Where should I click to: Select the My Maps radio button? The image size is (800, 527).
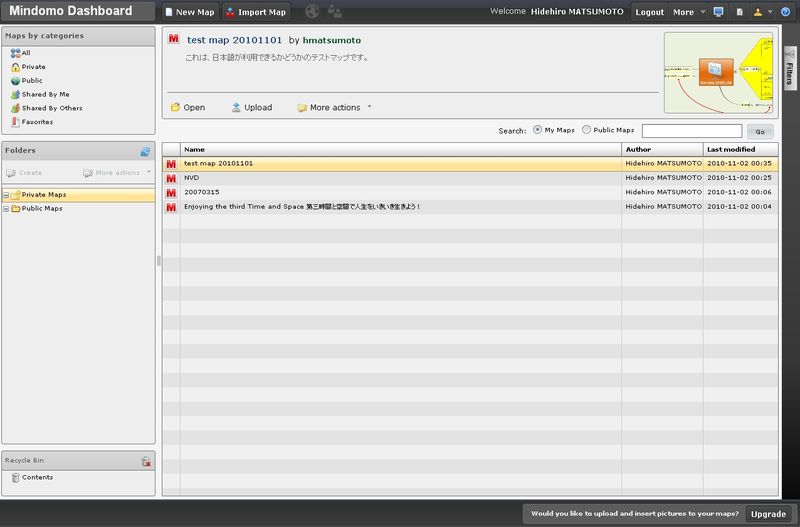click(537, 130)
